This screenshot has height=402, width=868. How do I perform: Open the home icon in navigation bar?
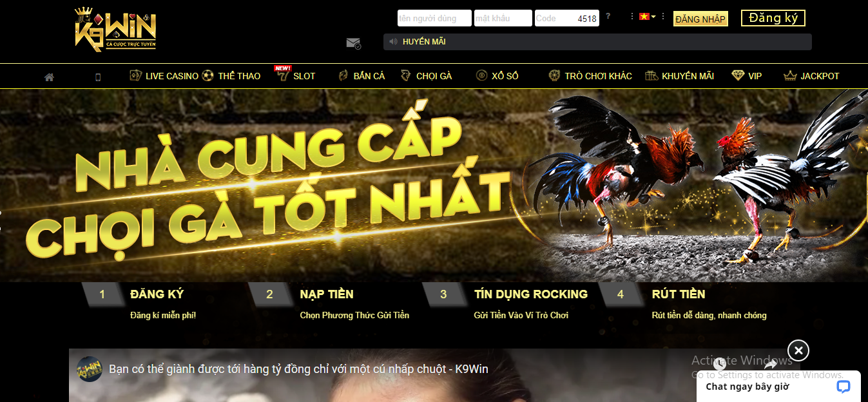click(49, 77)
